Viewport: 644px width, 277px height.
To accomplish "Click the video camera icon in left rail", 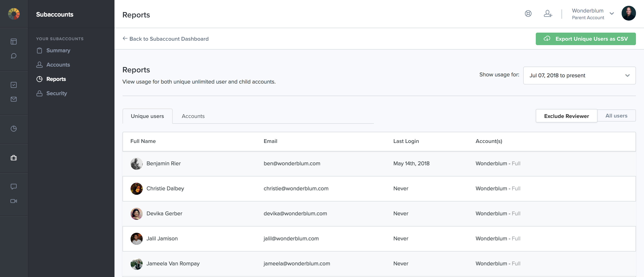I will tap(14, 201).
